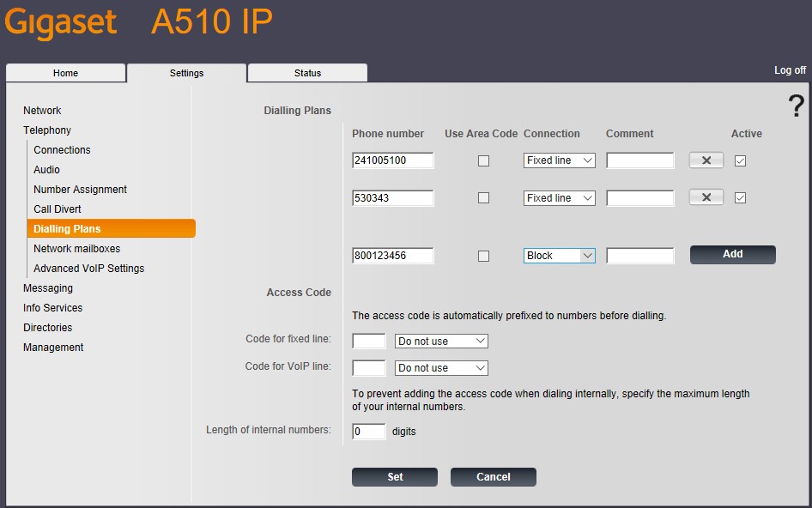Click the phone number field containing 530343
Screen dimensions: 812x508
tap(392, 198)
